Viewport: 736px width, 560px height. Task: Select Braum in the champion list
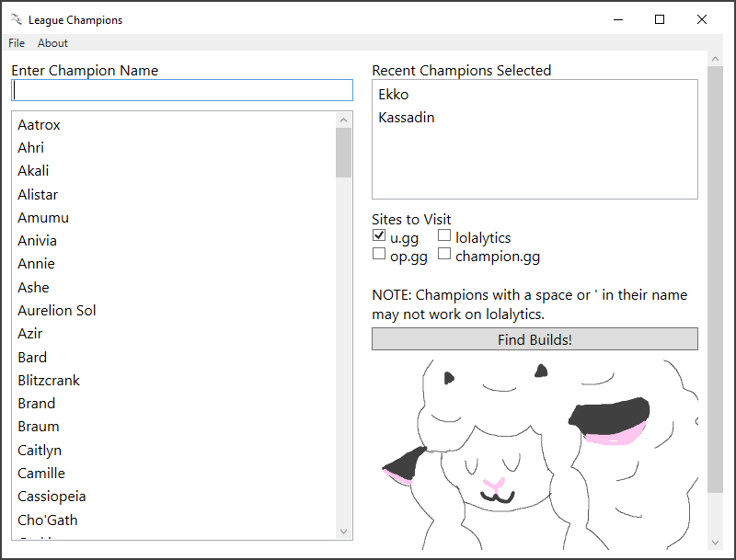point(174,427)
